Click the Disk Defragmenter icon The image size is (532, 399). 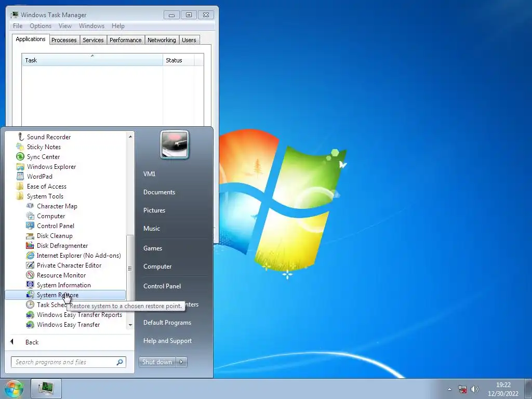30,245
